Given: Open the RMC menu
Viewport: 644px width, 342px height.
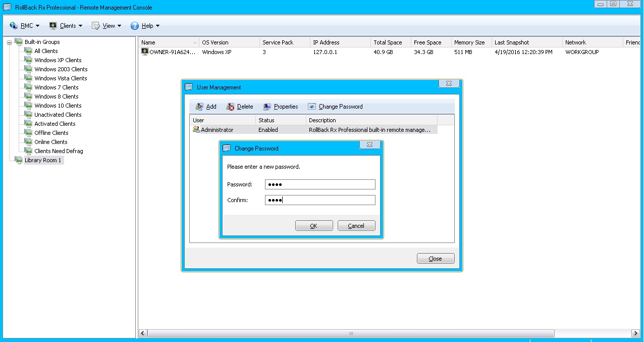Looking at the screenshot, I should coord(24,26).
